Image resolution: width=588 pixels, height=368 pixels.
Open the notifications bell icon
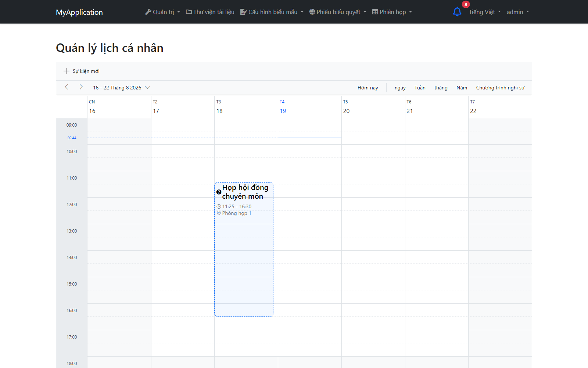pyautogui.click(x=457, y=12)
